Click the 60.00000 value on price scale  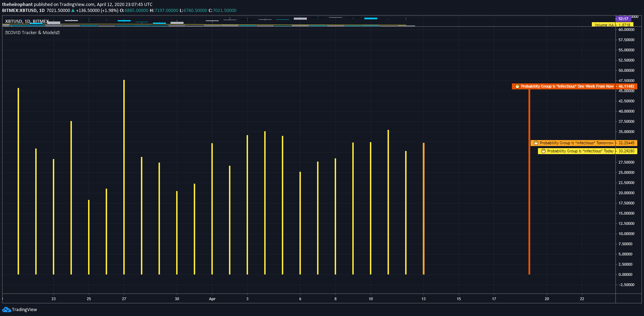[626, 30]
